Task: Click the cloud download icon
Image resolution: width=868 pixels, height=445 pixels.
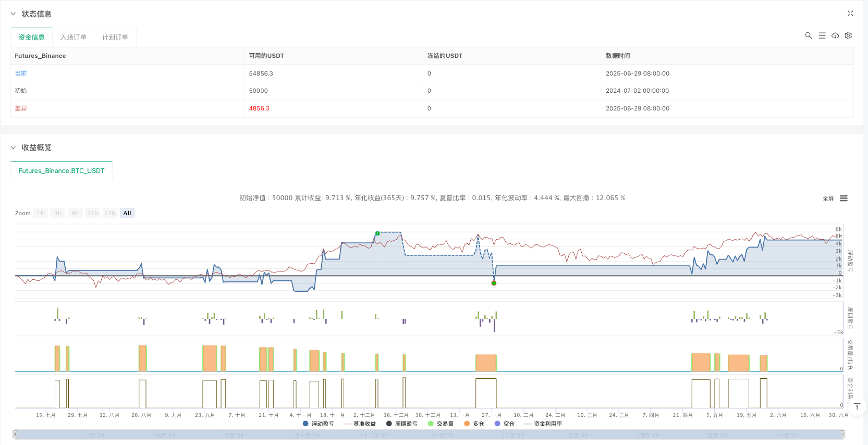Action: pos(835,35)
